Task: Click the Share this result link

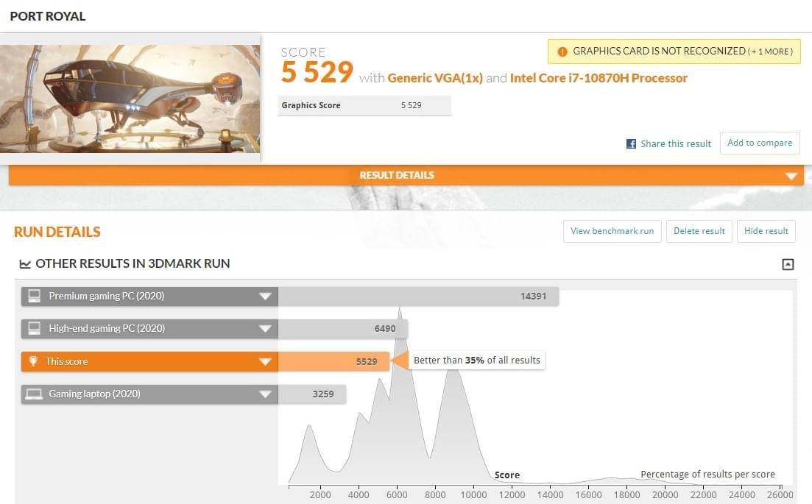Action: (x=676, y=144)
